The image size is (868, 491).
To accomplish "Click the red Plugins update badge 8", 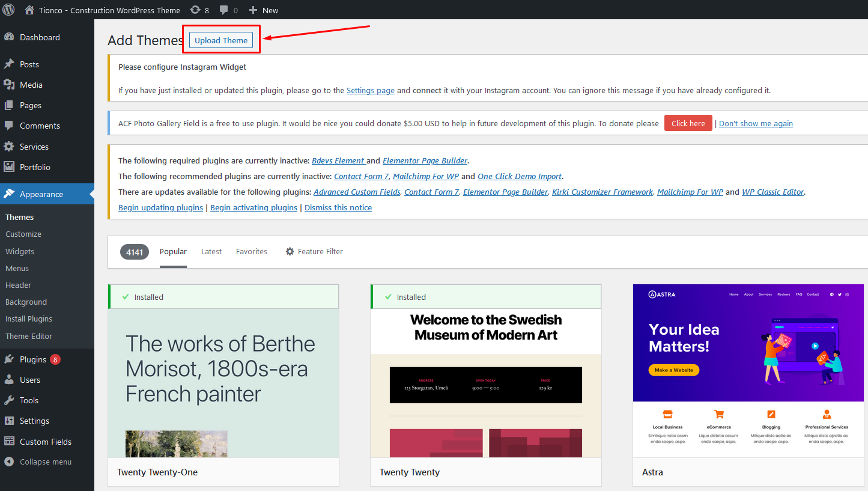I will pyautogui.click(x=55, y=359).
